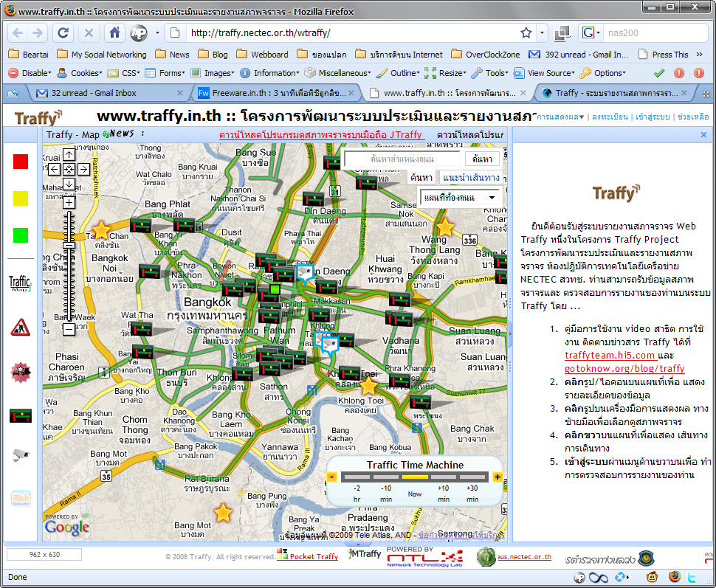
Task: Pan the map up with the arrow
Action: tap(69, 154)
